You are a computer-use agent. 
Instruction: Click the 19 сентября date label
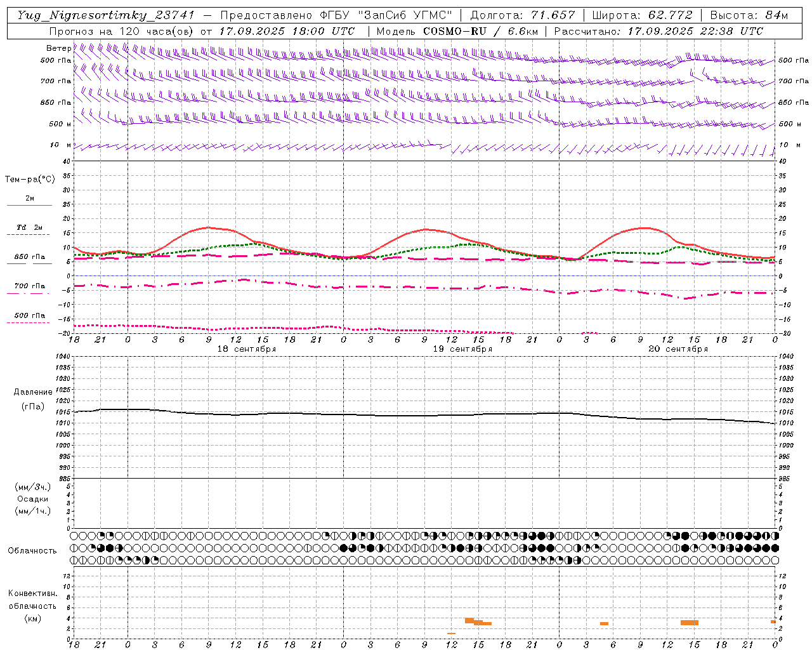[462, 349]
